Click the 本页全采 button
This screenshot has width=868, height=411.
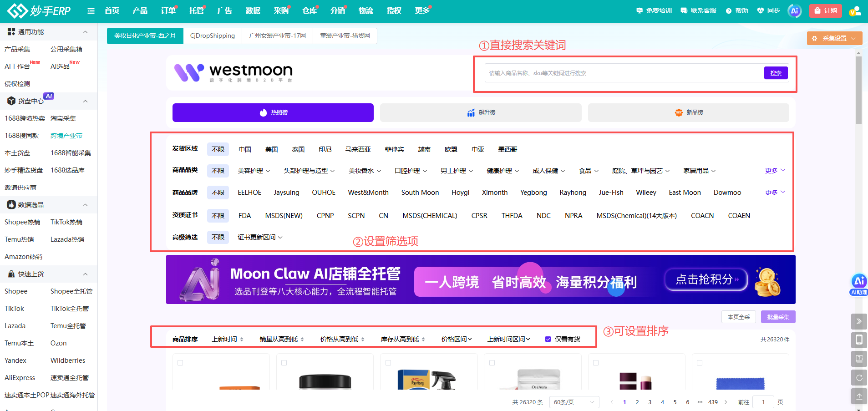(738, 317)
